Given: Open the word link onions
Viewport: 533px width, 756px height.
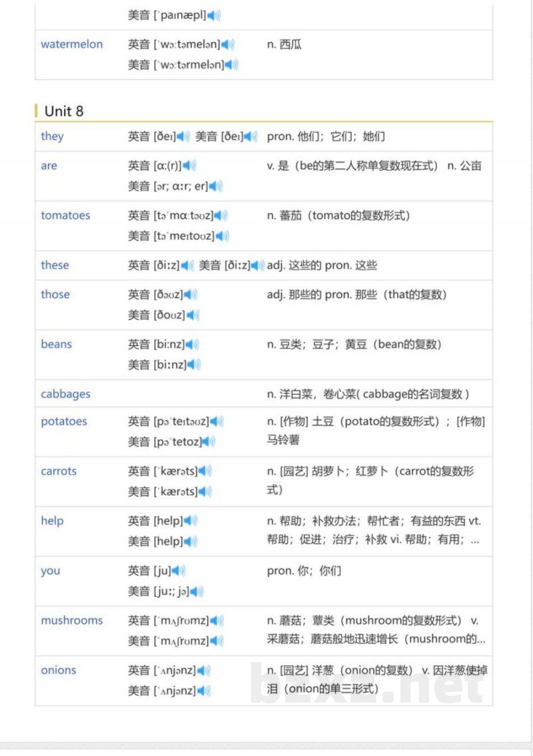Looking at the screenshot, I should coord(59,670).
